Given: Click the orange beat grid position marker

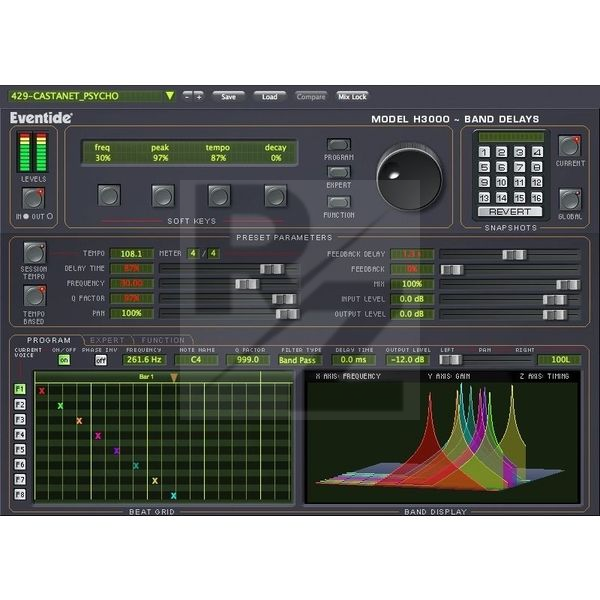Looking at the screenshot, I should tap(174, 378).
